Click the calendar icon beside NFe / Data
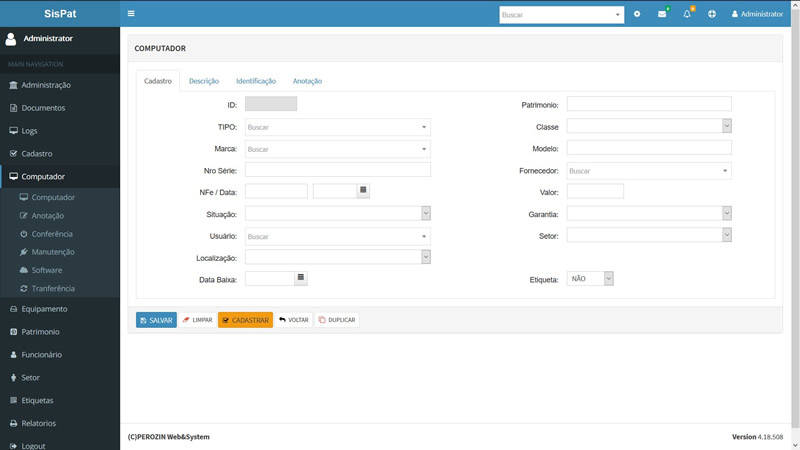Image resolution: width=800 pixels, height=450 pixels. (363, 190)
